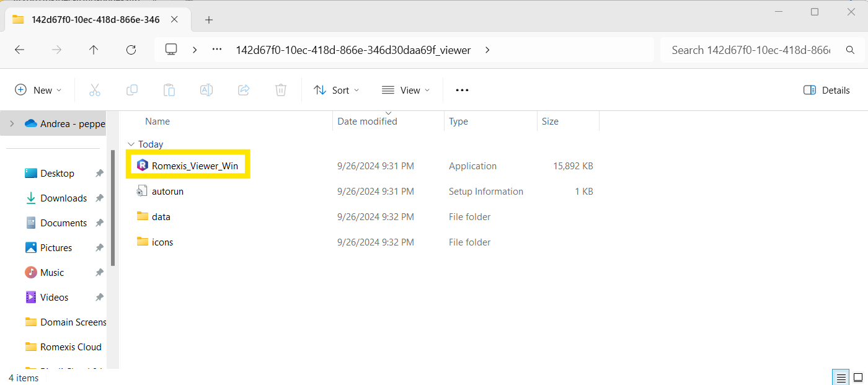Expand the Andrea OneDrive tree node
Image resolution: width=868 pixels, height=385 pixels.
12,123
